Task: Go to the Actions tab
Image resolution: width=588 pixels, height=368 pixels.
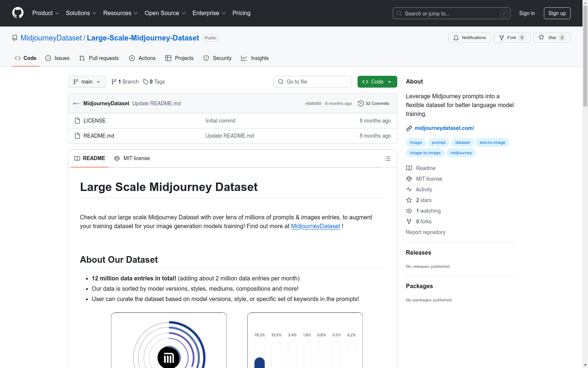Action: tap(142, 58)
